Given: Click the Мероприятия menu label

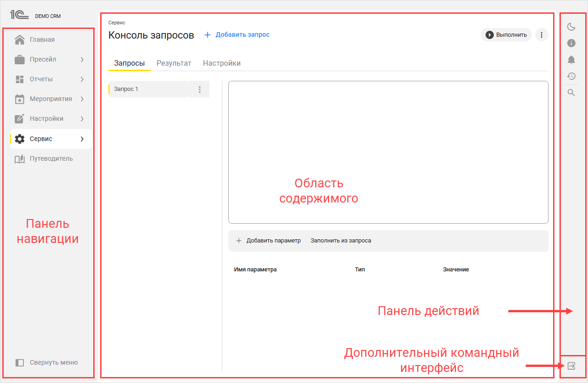Looking at the screenshot, I should (51, 99).
